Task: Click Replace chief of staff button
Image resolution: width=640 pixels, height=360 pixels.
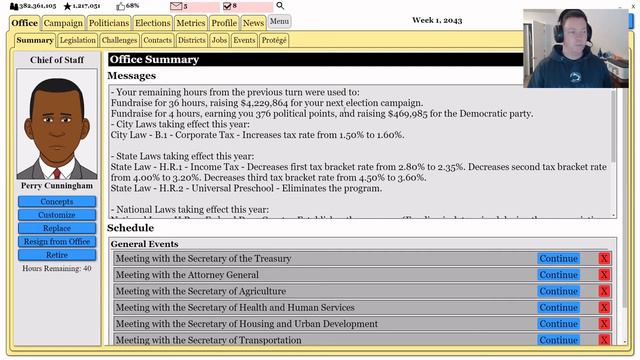Action: [57, 228]
